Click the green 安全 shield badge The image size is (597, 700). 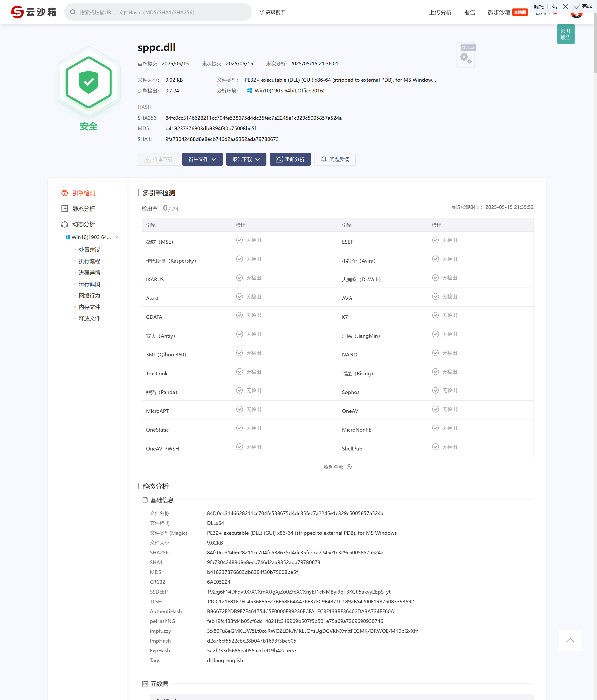point(88,82)
